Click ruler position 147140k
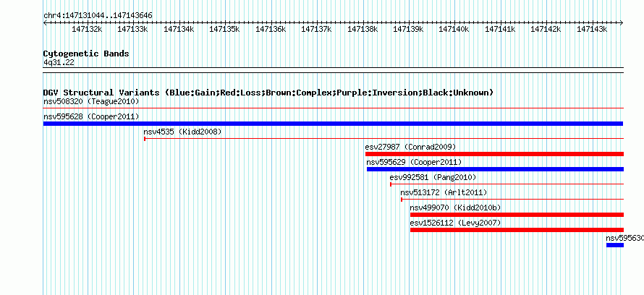Screen dimensions: 644x295 tap(454, 29)
